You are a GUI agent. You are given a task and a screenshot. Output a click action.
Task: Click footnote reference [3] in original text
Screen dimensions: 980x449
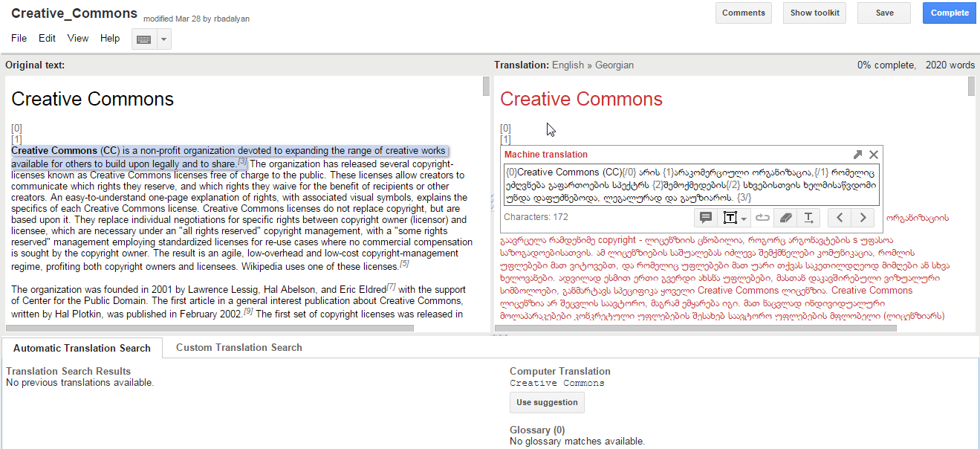click(242, 161)
